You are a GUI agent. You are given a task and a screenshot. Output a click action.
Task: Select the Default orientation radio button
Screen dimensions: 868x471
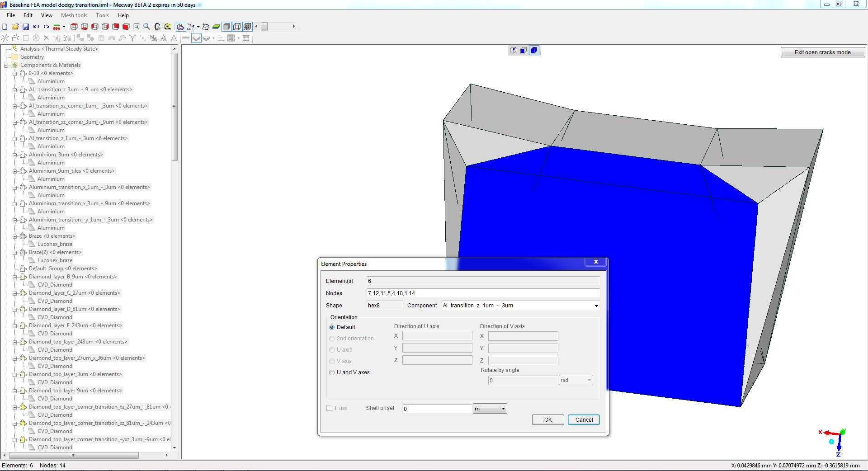(332, 327)
